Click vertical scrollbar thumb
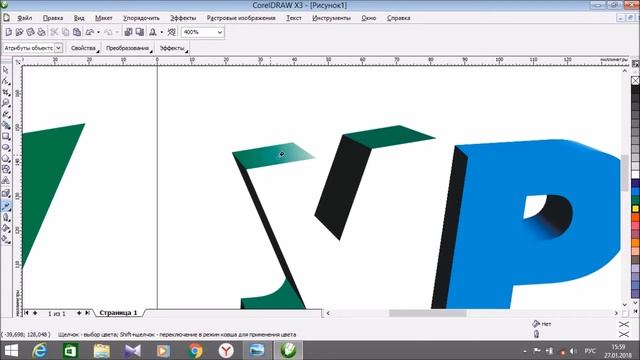Viewport: 640px width, 360px height. point(625,173)
